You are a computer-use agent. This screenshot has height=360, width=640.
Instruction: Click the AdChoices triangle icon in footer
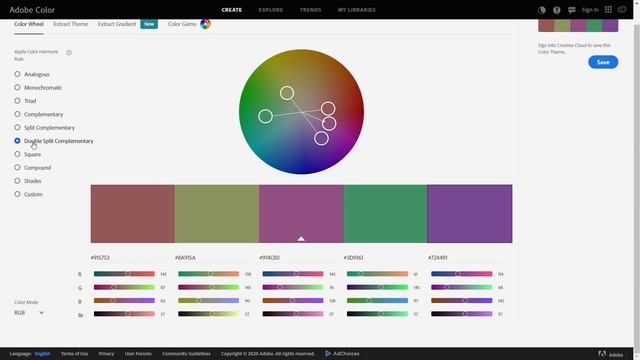pos(328,353)
